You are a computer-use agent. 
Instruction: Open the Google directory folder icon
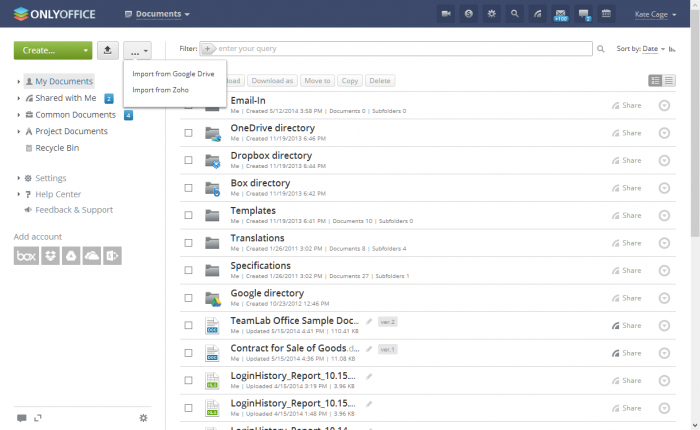click(212, 298)
